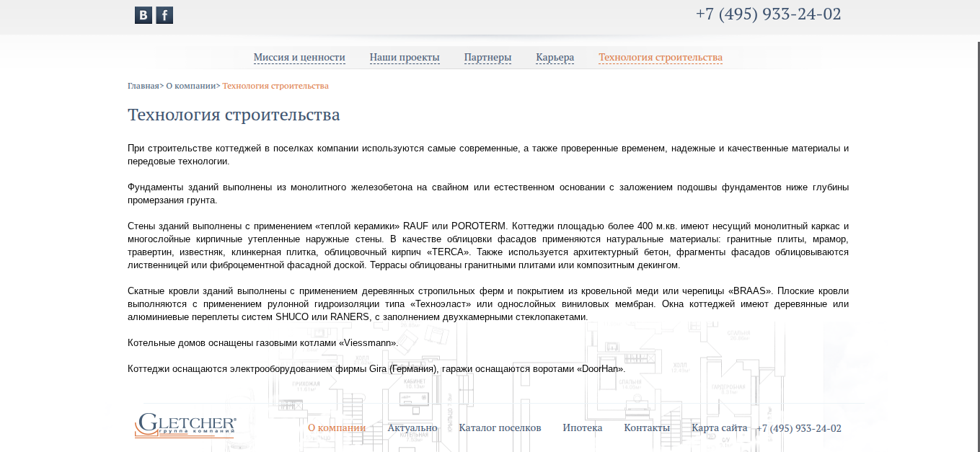Click Главная in the breadcrumbs

tap(143, 86)
